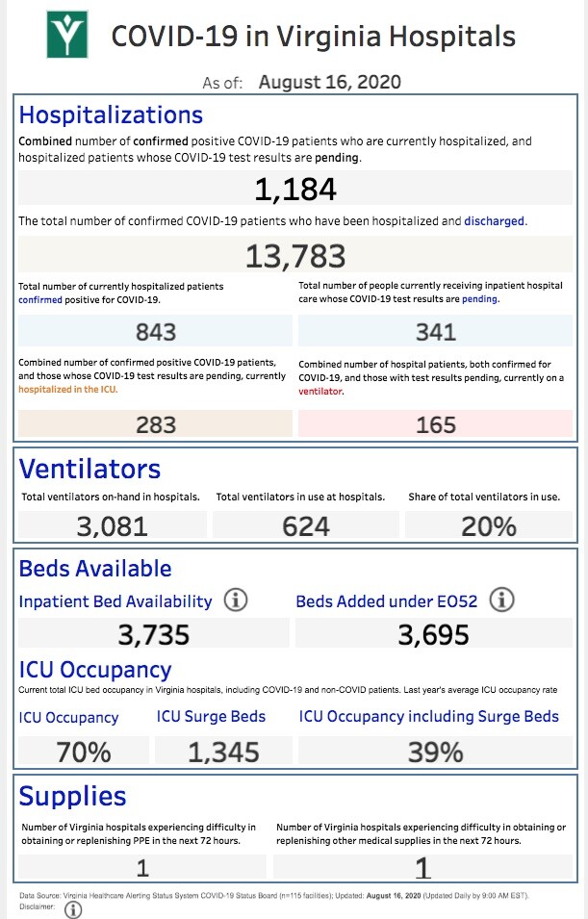Click the 1,345 ICU Surge Beds value

pyautogui.click(x=223, y=752)
